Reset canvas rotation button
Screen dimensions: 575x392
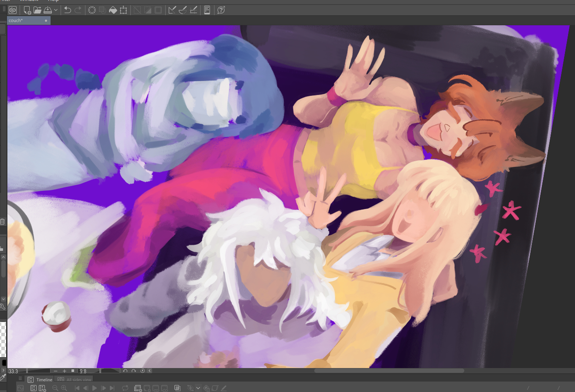143,371
